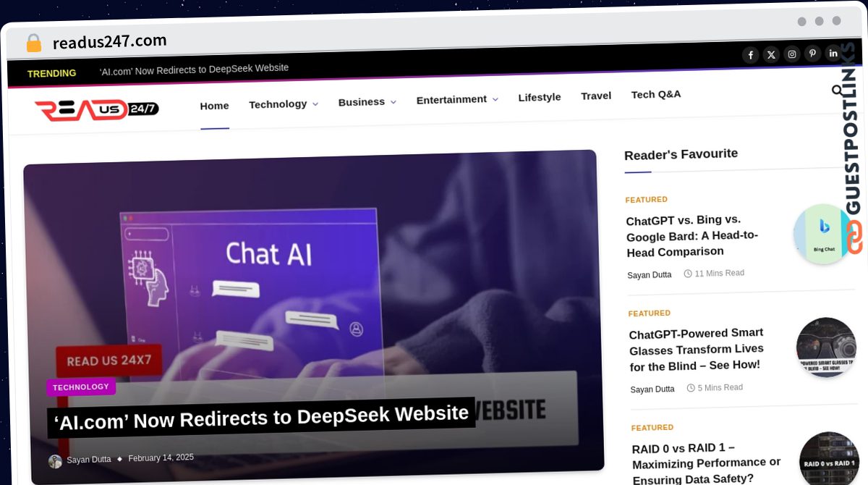Expand the Entertainment menu chevron

tap(495, 99)
